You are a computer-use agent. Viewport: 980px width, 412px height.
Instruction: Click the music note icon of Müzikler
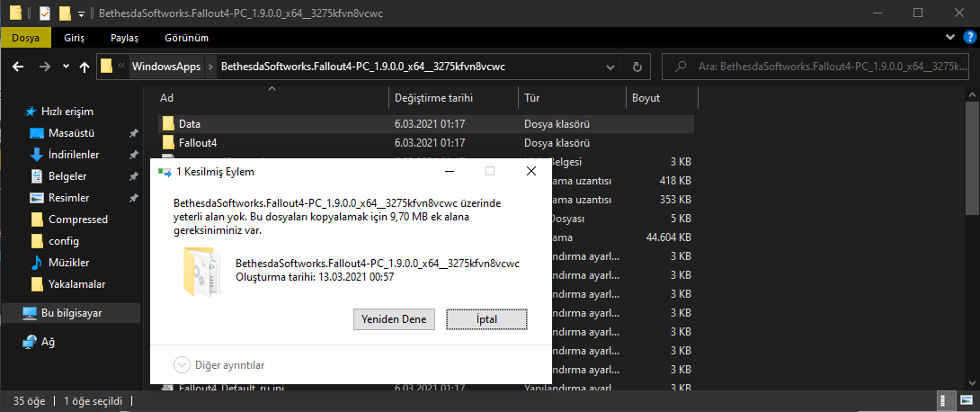click(37, 262)
